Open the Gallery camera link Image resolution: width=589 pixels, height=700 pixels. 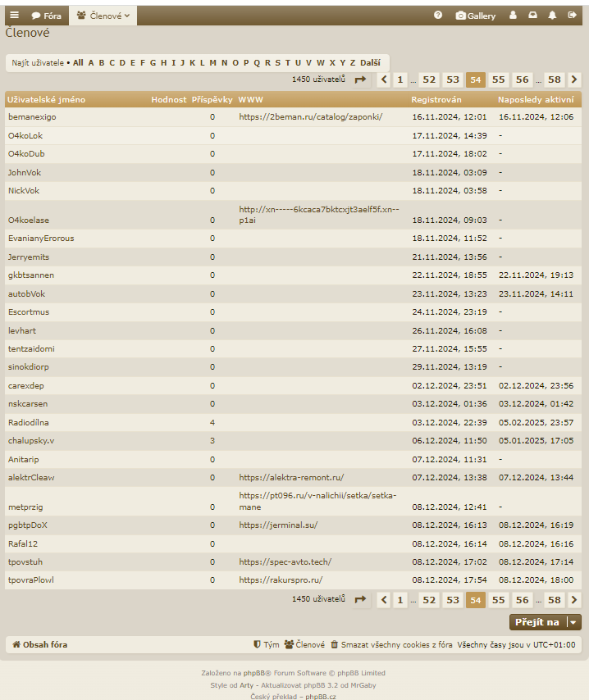pyautogui.click(x=476, y=16)
